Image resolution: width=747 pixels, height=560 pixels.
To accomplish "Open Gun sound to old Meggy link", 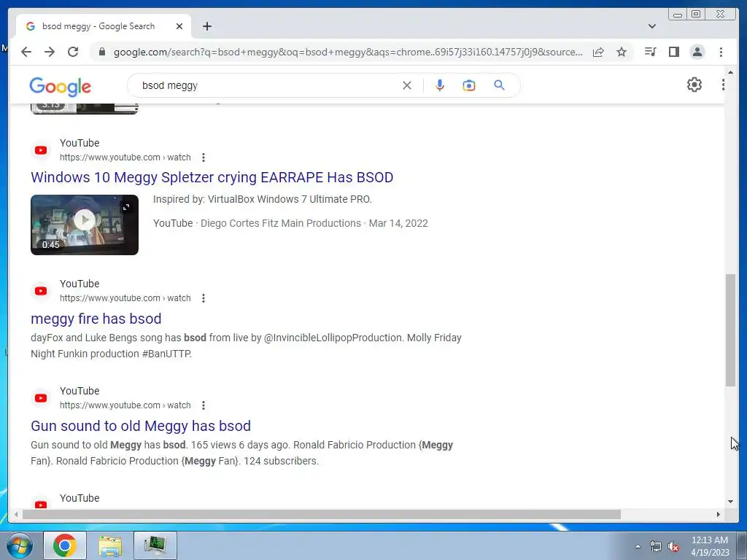I will (x=141, y=426).
